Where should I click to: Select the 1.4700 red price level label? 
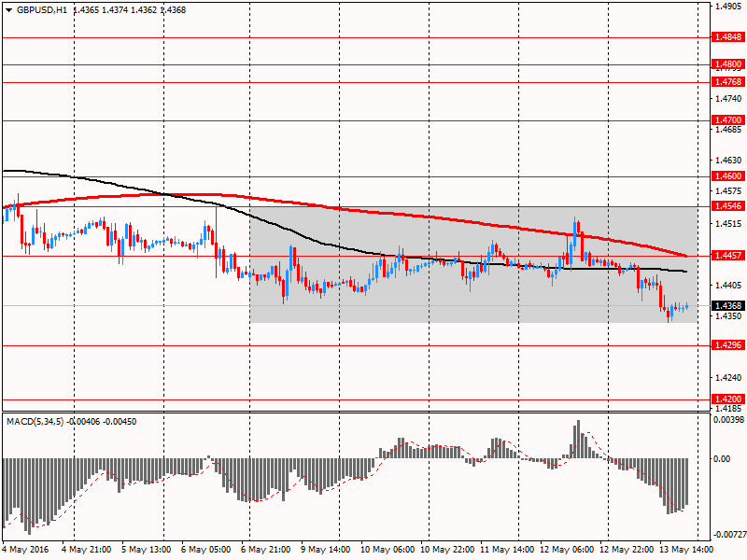pyautogui.click(x=727, y=120)
